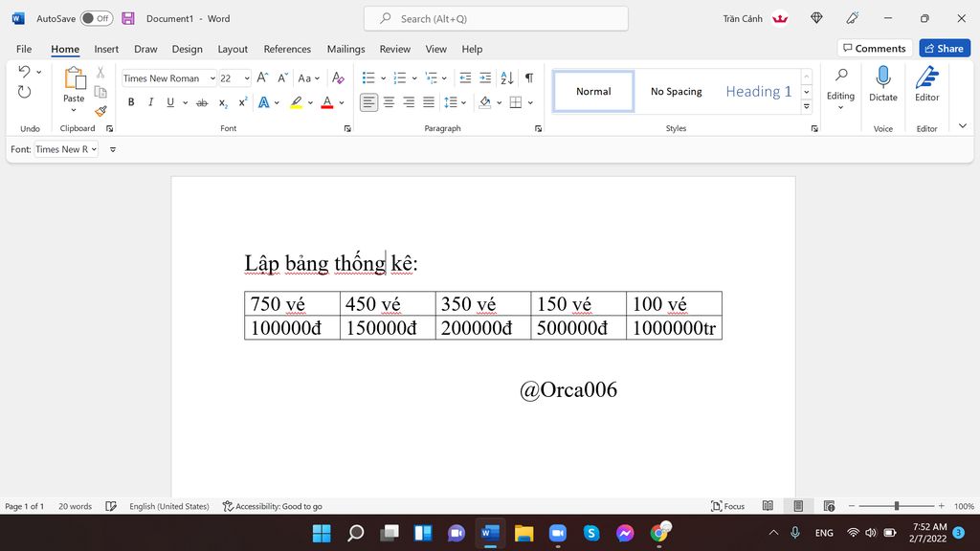This screenshot has height=551, width=980.
Task: Sort text with A-Z icon
Action: pyautogui.click(x=507, y=77)
